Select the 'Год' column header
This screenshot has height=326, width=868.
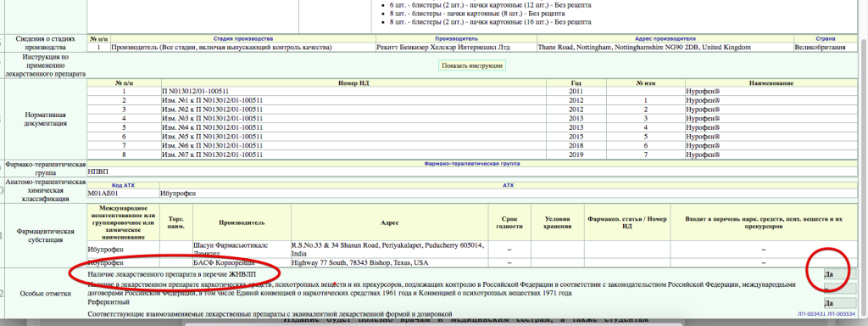[576, 83]
